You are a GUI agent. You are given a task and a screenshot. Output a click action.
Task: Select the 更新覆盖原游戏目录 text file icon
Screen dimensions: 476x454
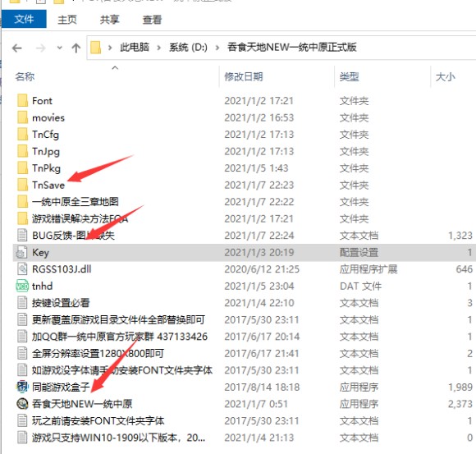22,320
